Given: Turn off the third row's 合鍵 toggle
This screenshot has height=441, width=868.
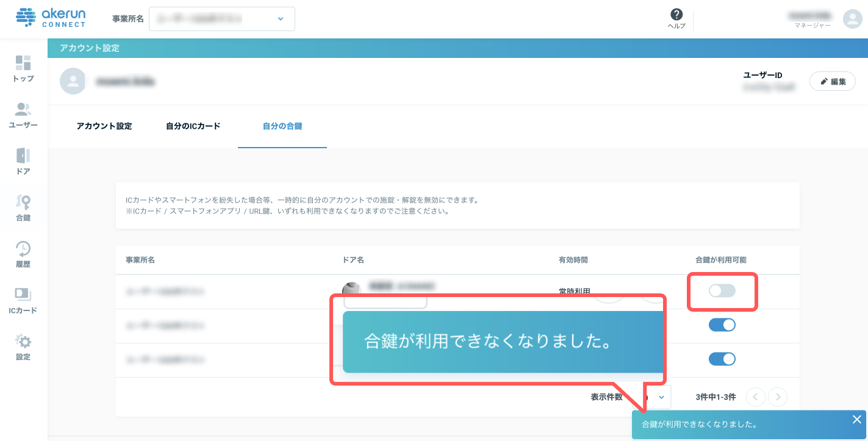Looking at the screenshot, I should pyautogui.click(x=722, y=359).
